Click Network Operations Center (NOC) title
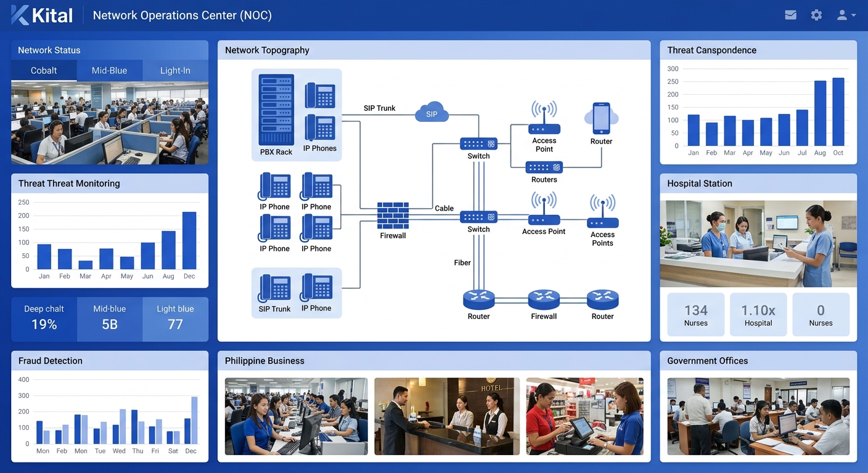Image resolution: width=868 pixels, height=473 pixels. (182, 15)
